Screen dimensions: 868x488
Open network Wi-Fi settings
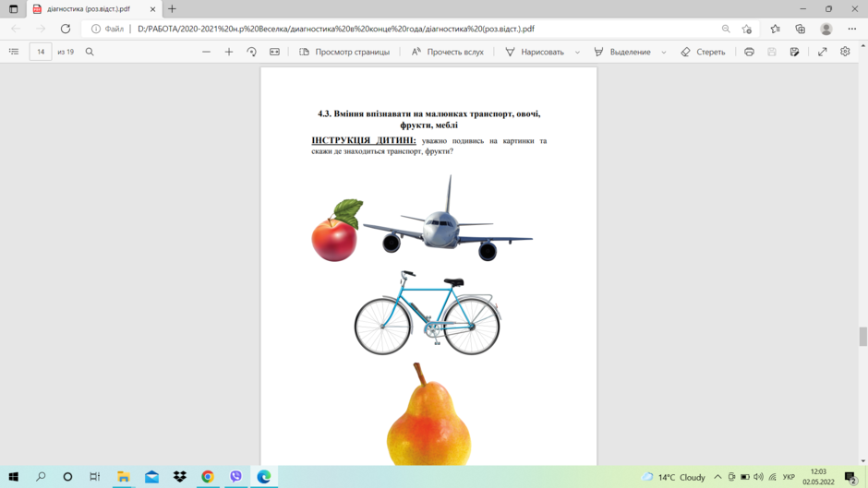tap(772, 477)
